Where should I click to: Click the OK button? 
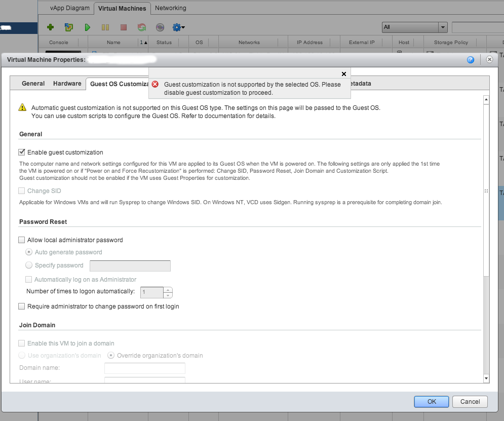(x=431, y=401)
